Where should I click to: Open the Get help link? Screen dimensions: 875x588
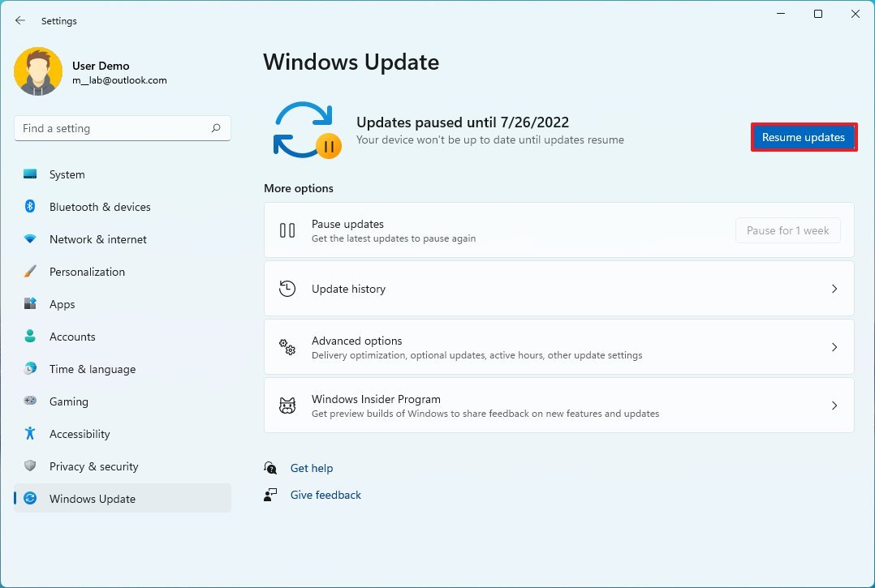pyautogui.click(x=312, y=468)
